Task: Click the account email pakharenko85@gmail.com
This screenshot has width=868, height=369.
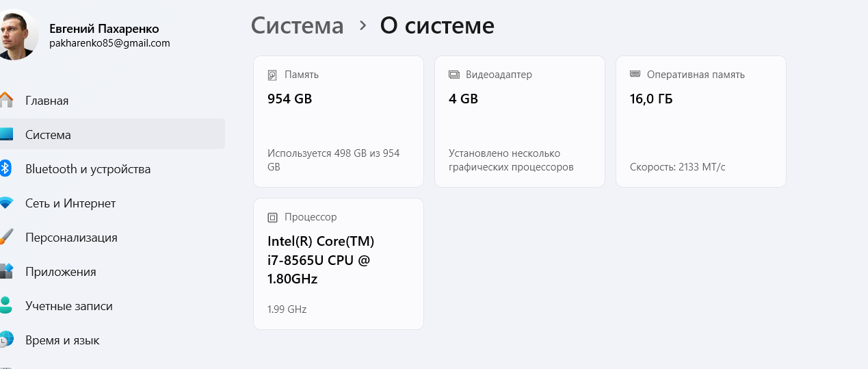Action: (x=109, y=43)
